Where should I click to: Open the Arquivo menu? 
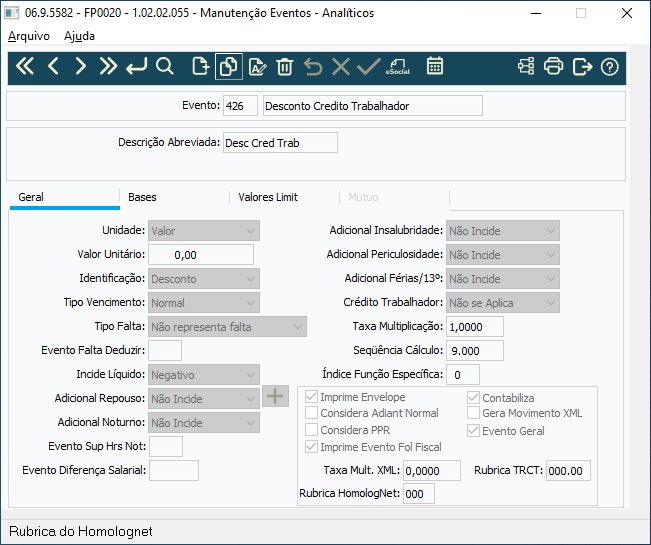pos(29,36)
